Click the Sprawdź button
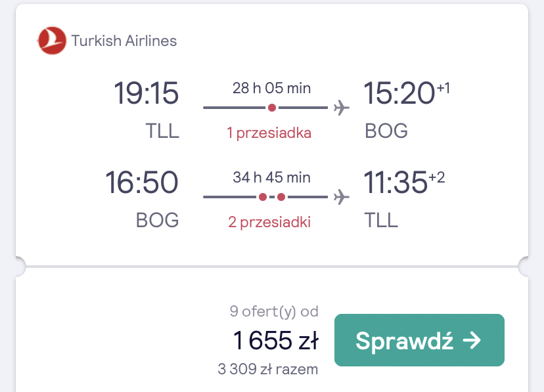The height and width of the screenshot is (392, 544). click(x=419, y=340)
